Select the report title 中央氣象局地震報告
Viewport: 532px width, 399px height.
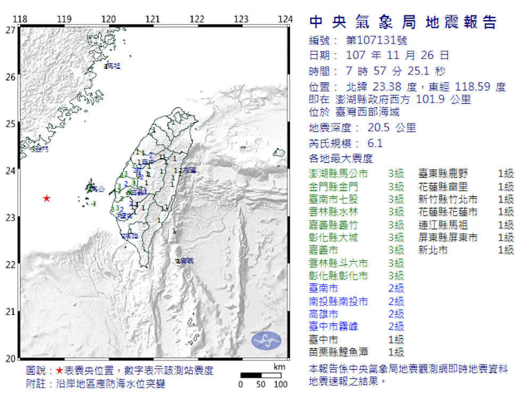[403, 22]
